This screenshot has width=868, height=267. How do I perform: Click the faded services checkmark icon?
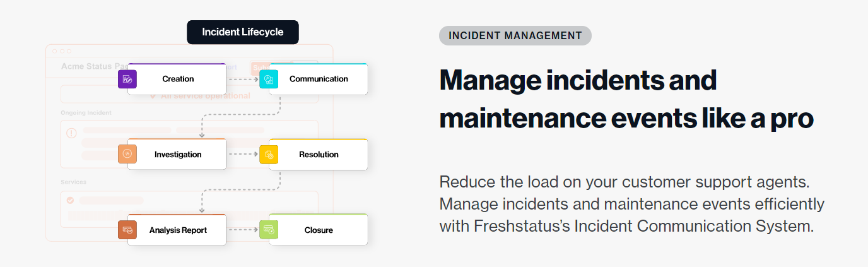coord(71,200)
